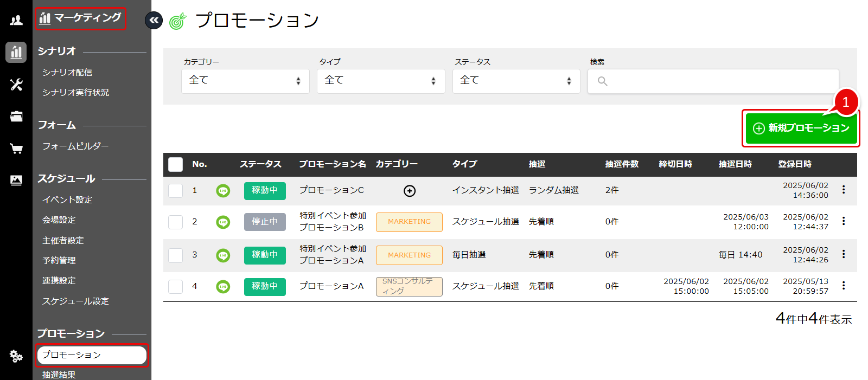Viewport: 868px width, 380px height.
Task: Sort by No. column header
Action: (200, 164)
